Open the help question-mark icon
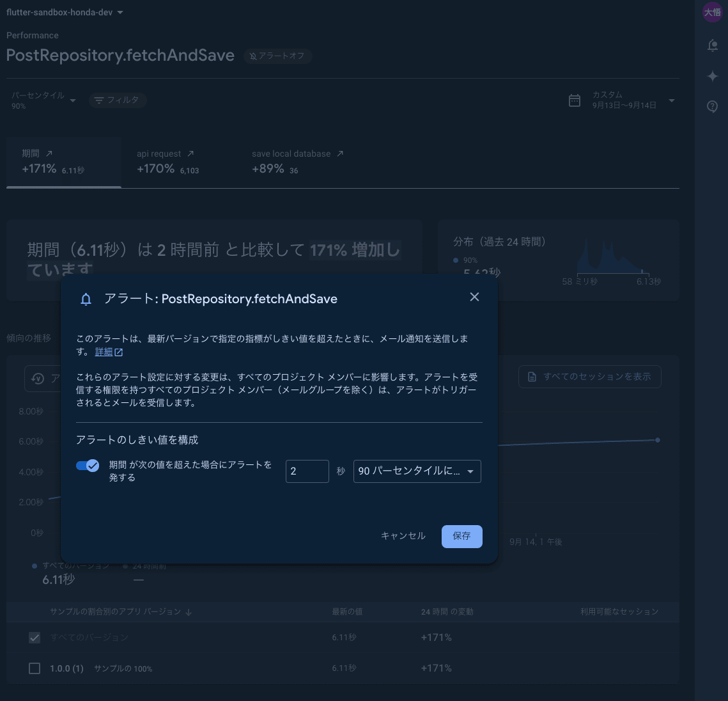Screen dimensions: 728x701 pyautogui.click(x=712, y=106)
